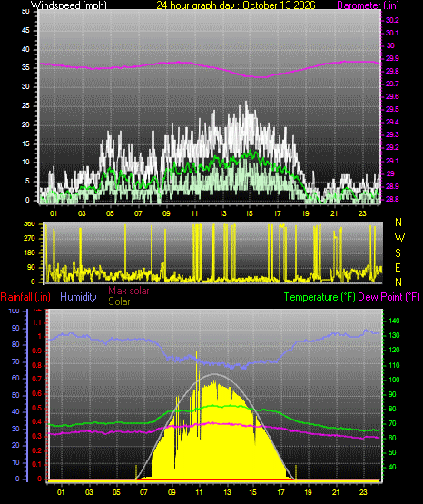Click the S compass direction label
This screenshot has height=504, width=423.
pos(398,253)
